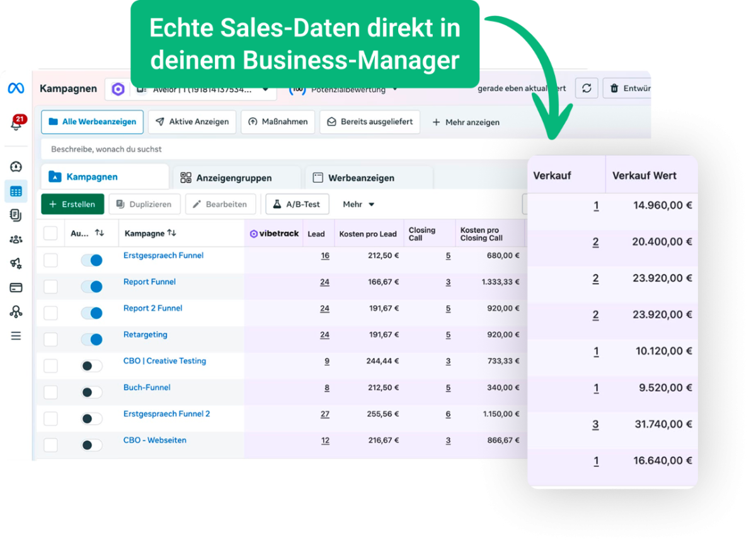Image resolution: width=756 pixels, height=549 pixels.
Task: Select the Alle Werbeanzeigen filter
Action: point(93,122)
